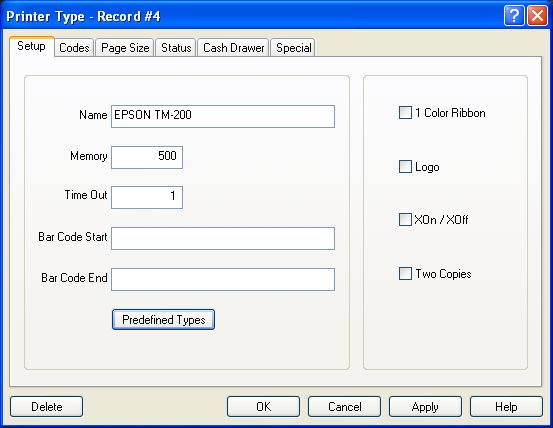Select the Status tab
Screen dimensions: 553x428
click(176, 48)
